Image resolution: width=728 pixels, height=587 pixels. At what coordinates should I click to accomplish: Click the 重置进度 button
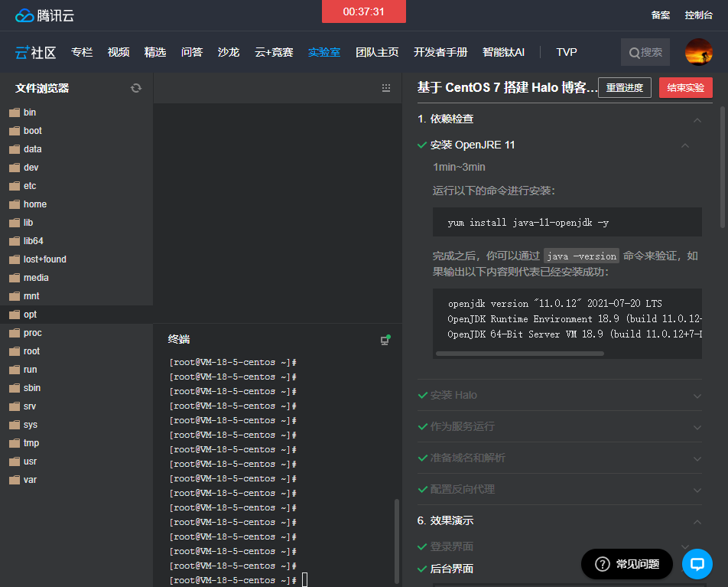point(625,87)
